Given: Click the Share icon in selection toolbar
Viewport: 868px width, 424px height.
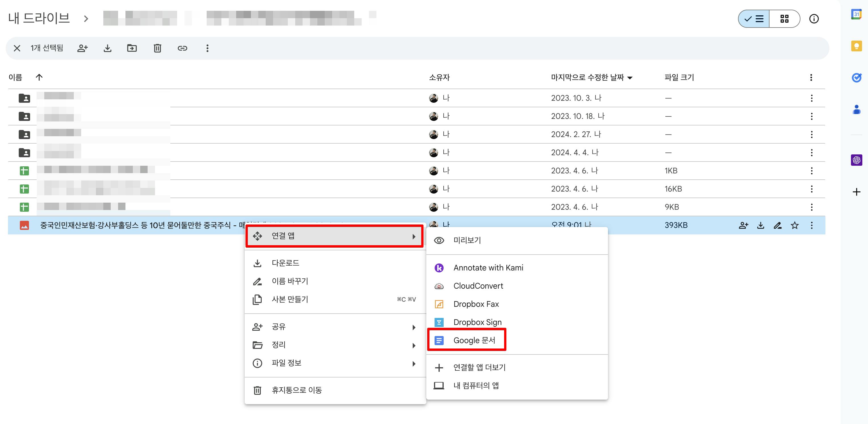Looking at the screenshot, I should (82, 48).
